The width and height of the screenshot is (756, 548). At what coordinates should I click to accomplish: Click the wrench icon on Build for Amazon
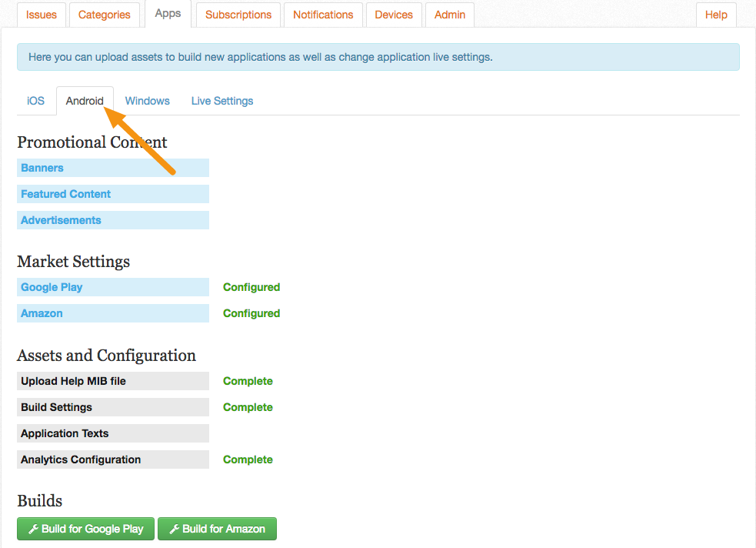click(175, 530)
